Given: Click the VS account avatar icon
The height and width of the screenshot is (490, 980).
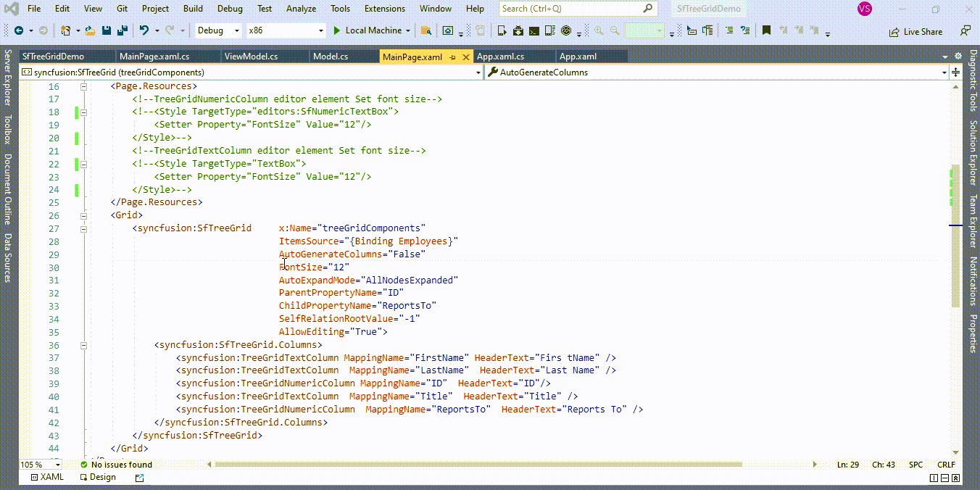Looking at the screenshot, I should click(x=864, y=9).
